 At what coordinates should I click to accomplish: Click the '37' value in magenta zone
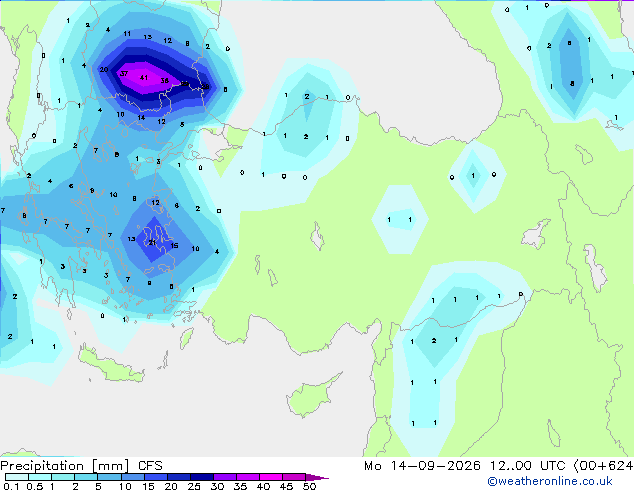[x=124, y=74]
